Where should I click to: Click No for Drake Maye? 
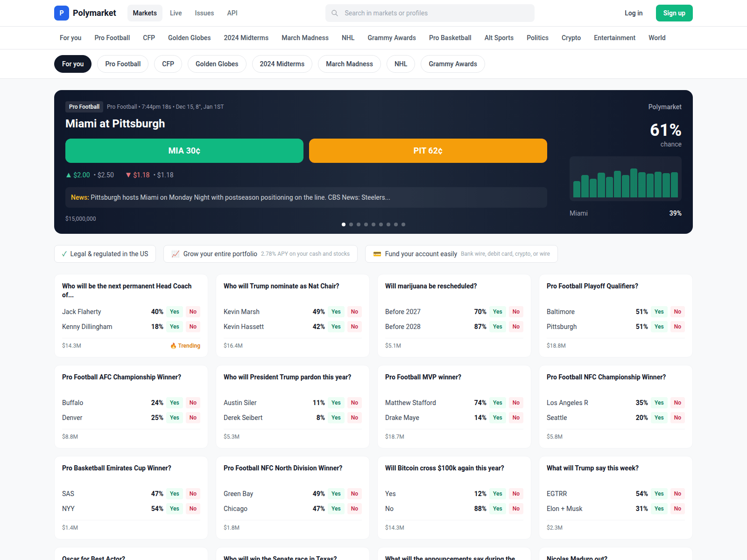(x=516, y=418)
